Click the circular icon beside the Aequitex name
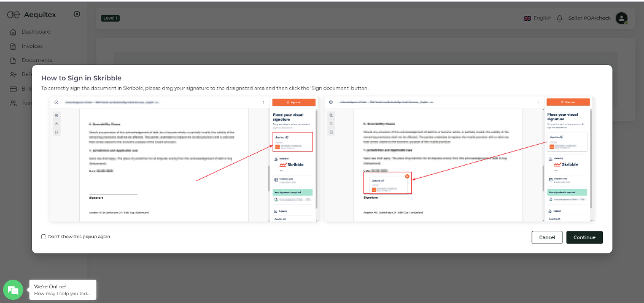This screenshot has width=644, height=303. click(x=77, y=14)
